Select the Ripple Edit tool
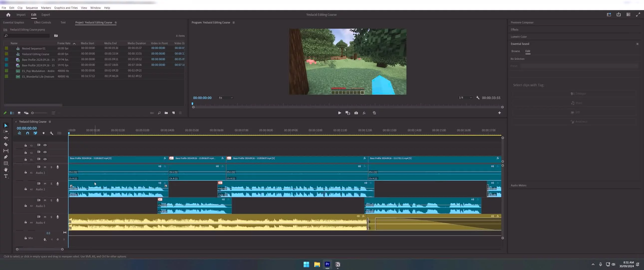This screenshot has width=644, height=270. pyautogui.click(x=6, y=138)
